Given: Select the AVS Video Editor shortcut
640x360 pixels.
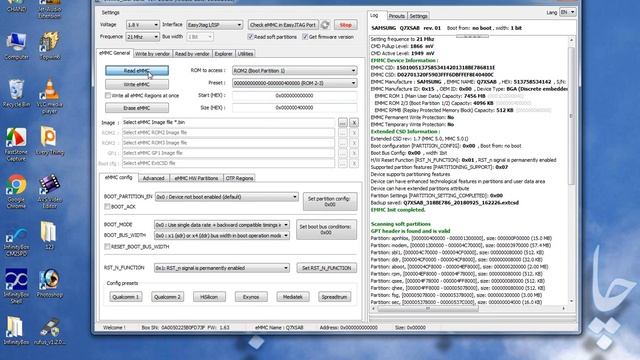Looking at the screenshot, I should point(49,191).
